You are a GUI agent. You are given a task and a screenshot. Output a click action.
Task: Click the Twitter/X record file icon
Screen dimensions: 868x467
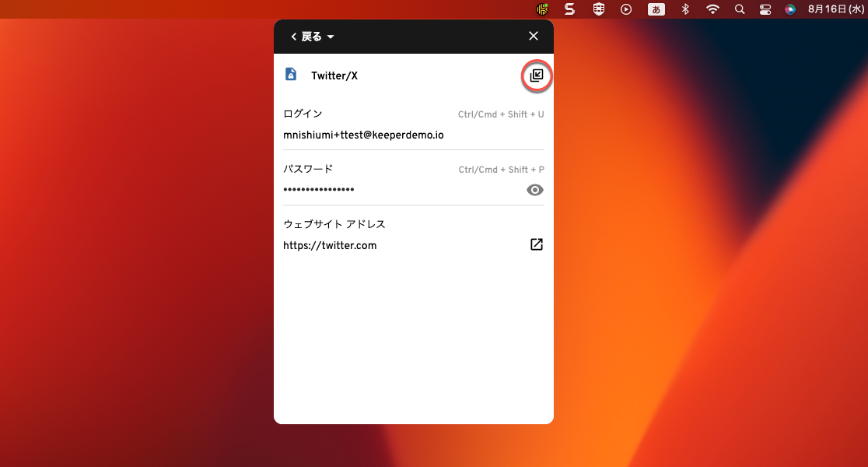pyautogui.click(x=291, y=75)
